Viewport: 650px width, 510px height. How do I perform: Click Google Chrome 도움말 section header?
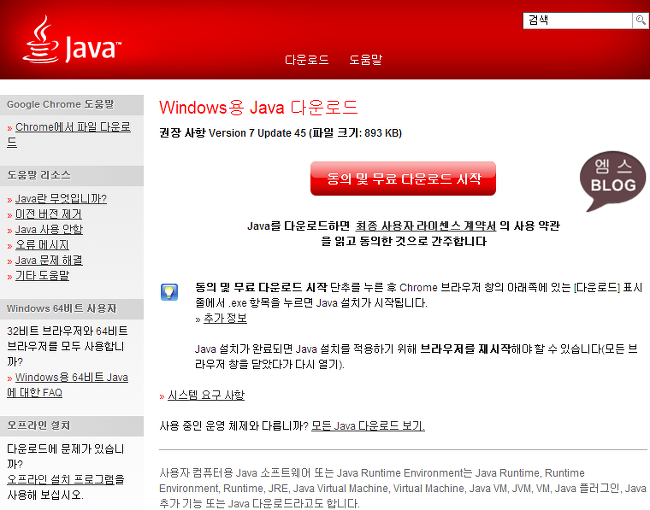pyautogui.click(x=72, y=104)
